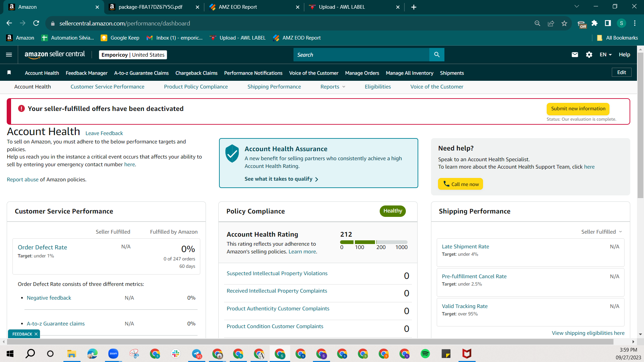
Task: Switch to the package-FBA17DZ67Y5G.pdf tab
Action: [x=154, y=7]
